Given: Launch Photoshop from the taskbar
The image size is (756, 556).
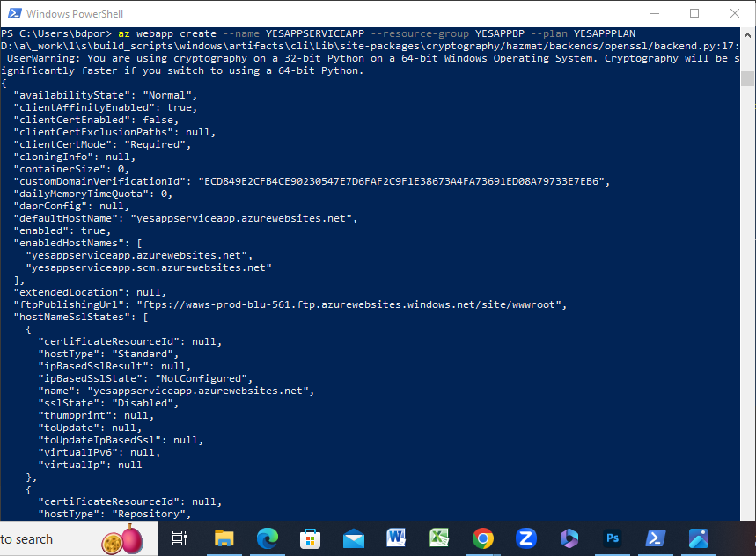Looking at the screenshot, I should pos(613,538).
